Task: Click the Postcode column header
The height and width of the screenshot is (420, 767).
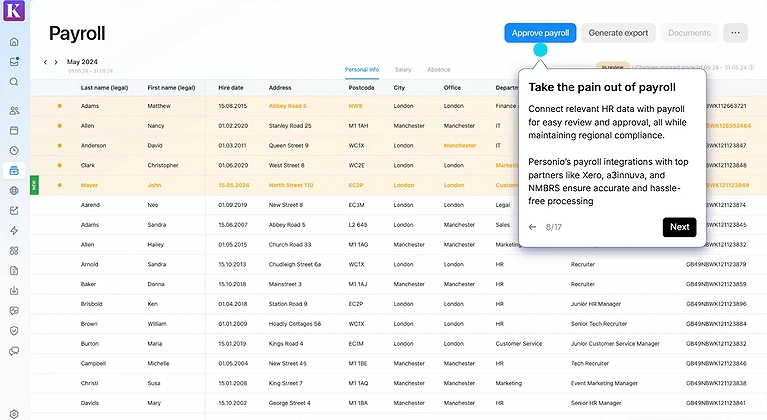Action: [361, 88]
